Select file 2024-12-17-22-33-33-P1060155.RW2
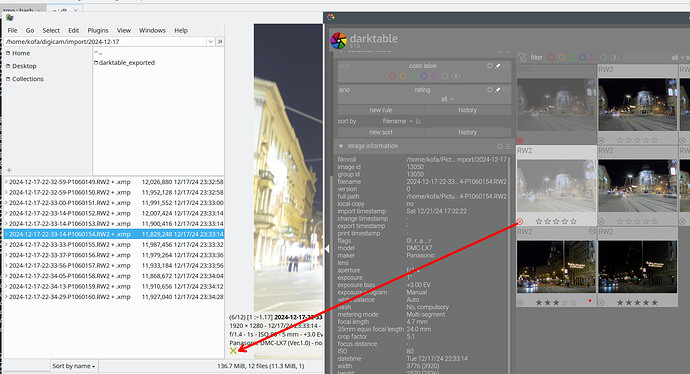Screen dimensions: 690x374 114,245
